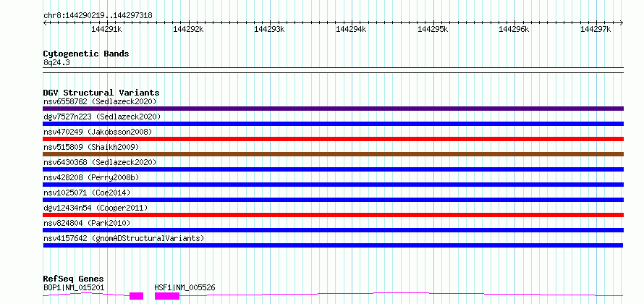Click the 144295k ruler tick label
Image resolution: width=644 pixels, height=304 pixels.
pos(433,29)
